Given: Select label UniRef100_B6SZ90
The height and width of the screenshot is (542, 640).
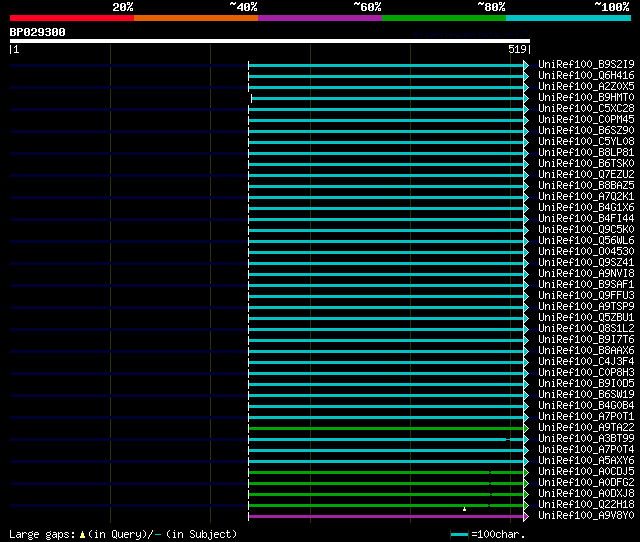Looking at the screenshot, I should [x=586, y=130].
